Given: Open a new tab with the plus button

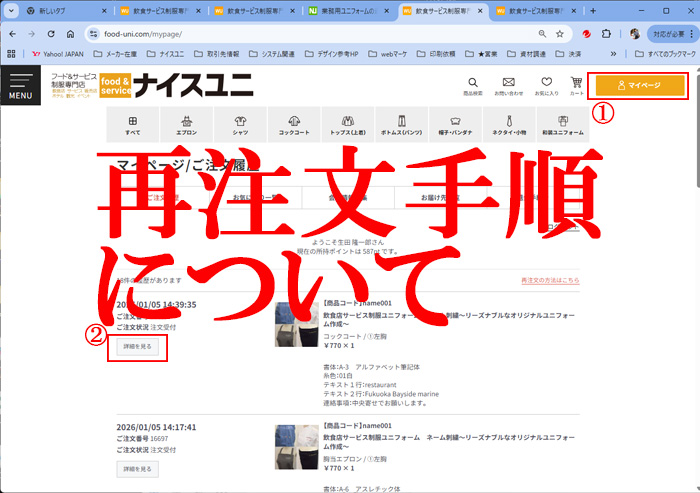Looking at the screenshot, I should click(593, 11).
